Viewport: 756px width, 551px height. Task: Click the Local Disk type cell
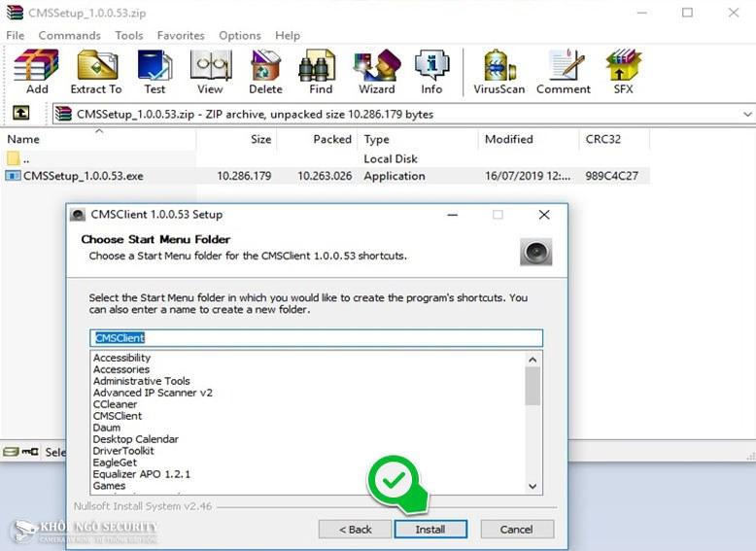coord(391,158)
